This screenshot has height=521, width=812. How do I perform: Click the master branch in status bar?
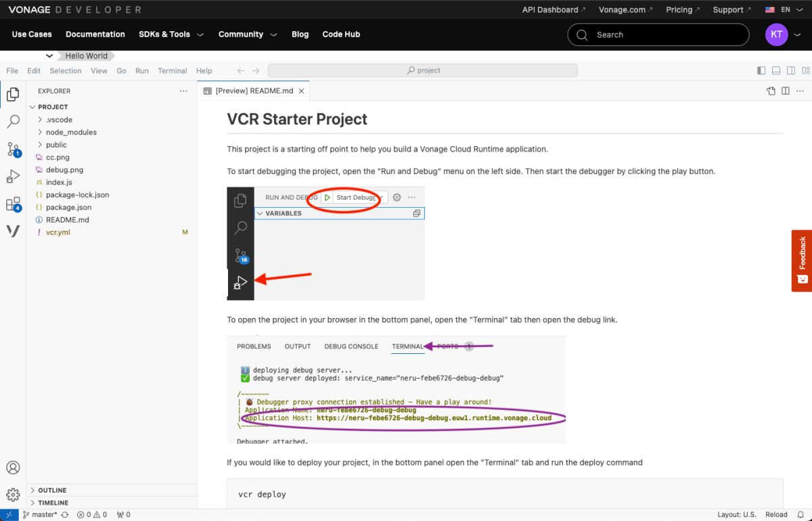coord(41,515)
